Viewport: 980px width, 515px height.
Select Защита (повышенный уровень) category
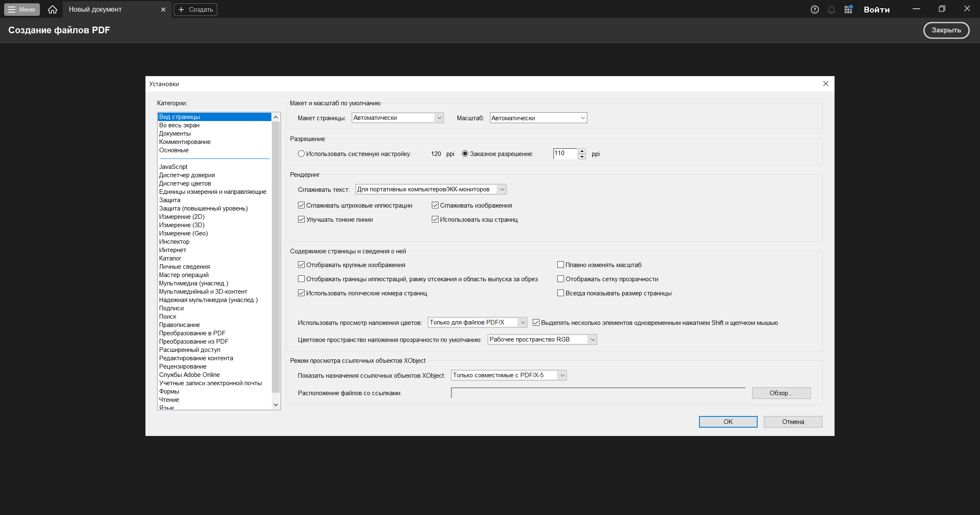tap(214, 208)
